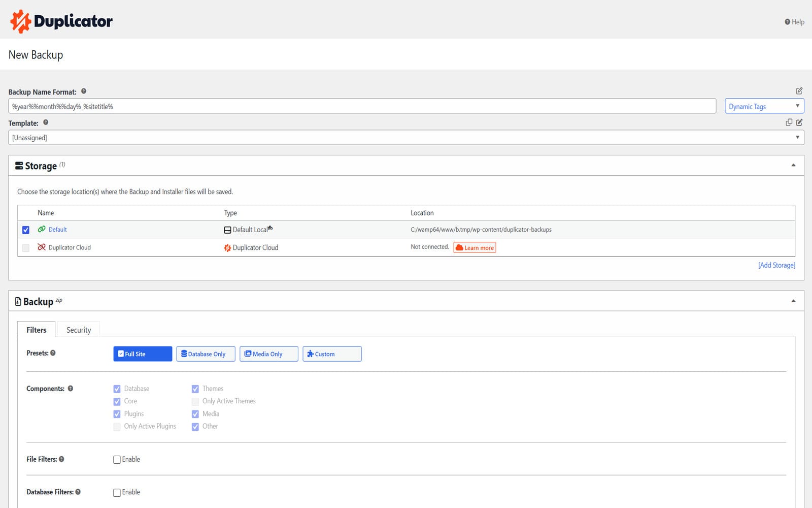This screenshot has width=812, height=508.
Task: Click the edit template icon
Action: click(799, 122)
